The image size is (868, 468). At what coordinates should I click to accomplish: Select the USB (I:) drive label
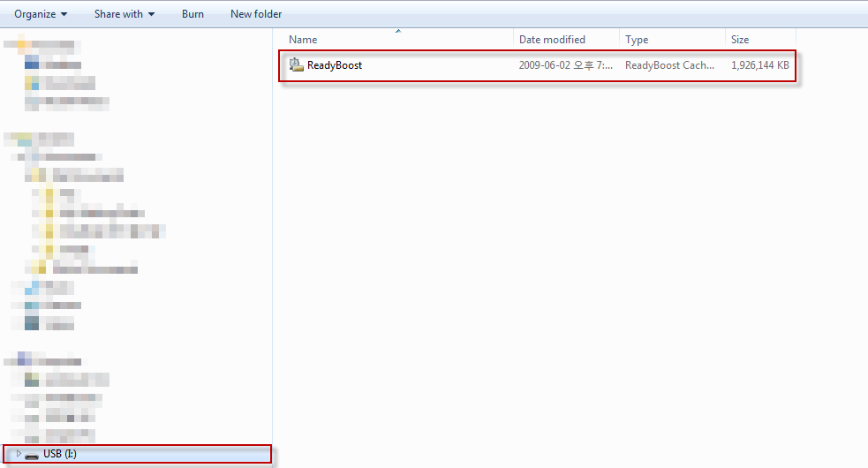[x=60, y=454]
